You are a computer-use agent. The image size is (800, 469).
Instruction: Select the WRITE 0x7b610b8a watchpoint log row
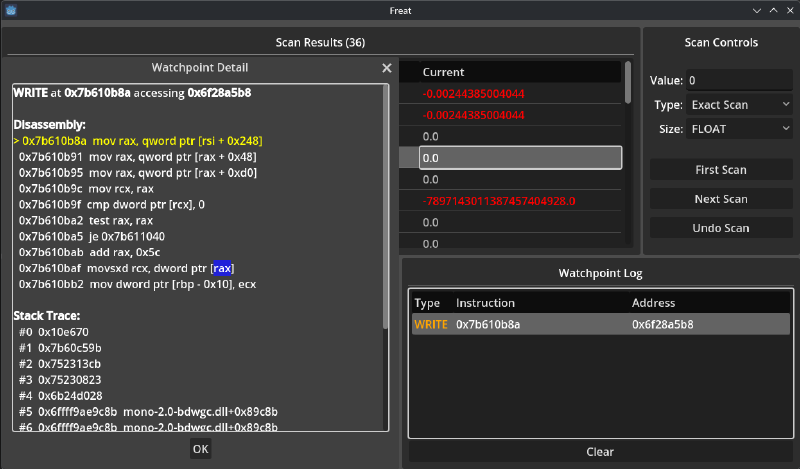point(600,324)
